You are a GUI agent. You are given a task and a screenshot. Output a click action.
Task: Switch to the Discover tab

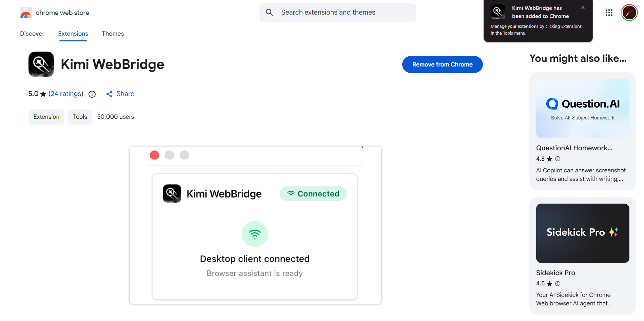tap(32, 34)
